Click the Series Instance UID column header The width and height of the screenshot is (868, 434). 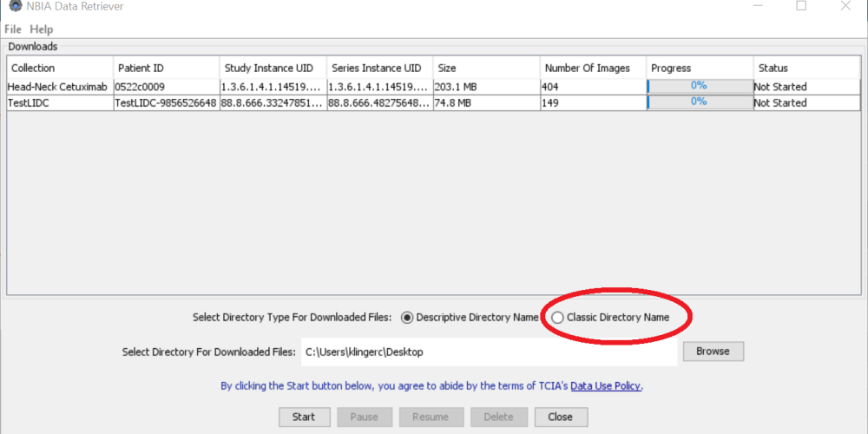click(380, 68)
